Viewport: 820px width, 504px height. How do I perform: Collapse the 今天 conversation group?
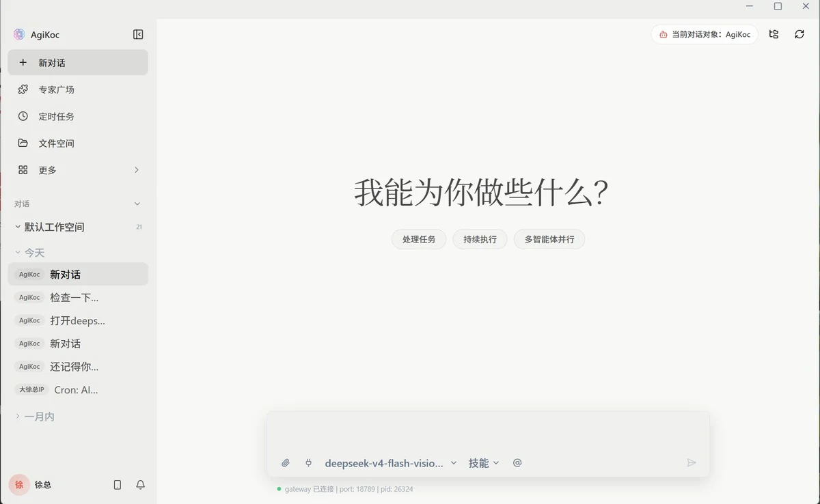point(18,253)
